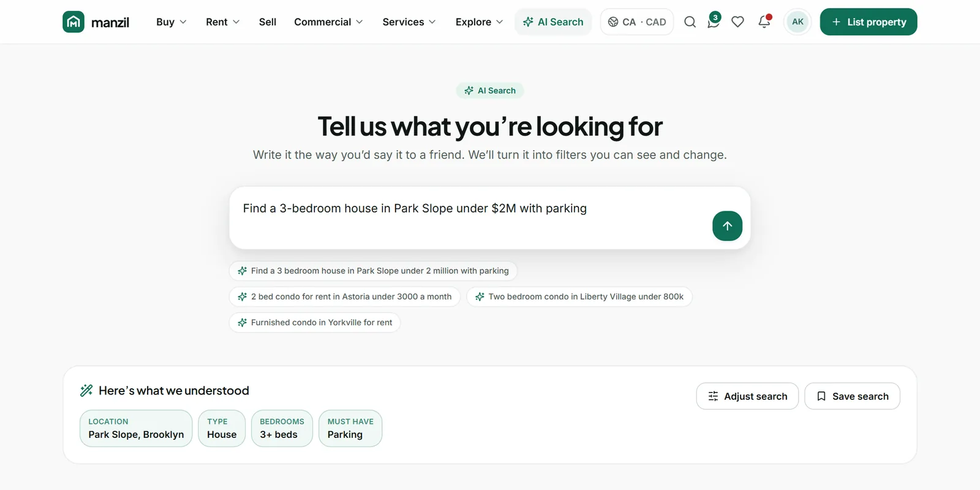This screenshot has height=490, width=980.
Task: Open the Sell page
Action: [x=268, y=22]
